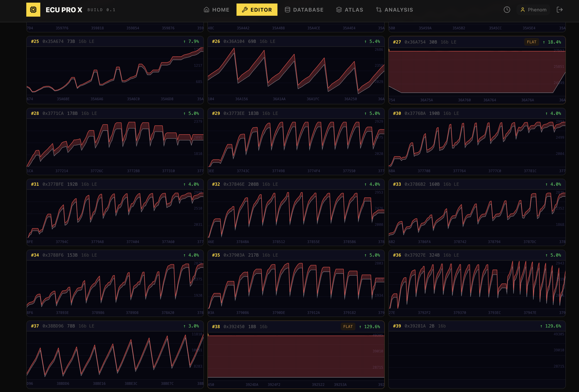
Task: Click the 5.4% change on map #26
Action: [x=372, y=41]
